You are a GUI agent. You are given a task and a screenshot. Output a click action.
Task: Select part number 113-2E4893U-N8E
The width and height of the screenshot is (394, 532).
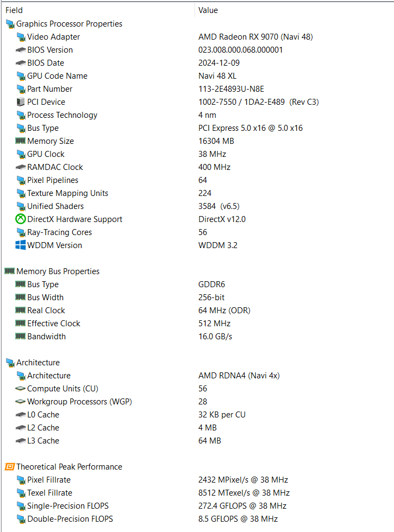232,89
